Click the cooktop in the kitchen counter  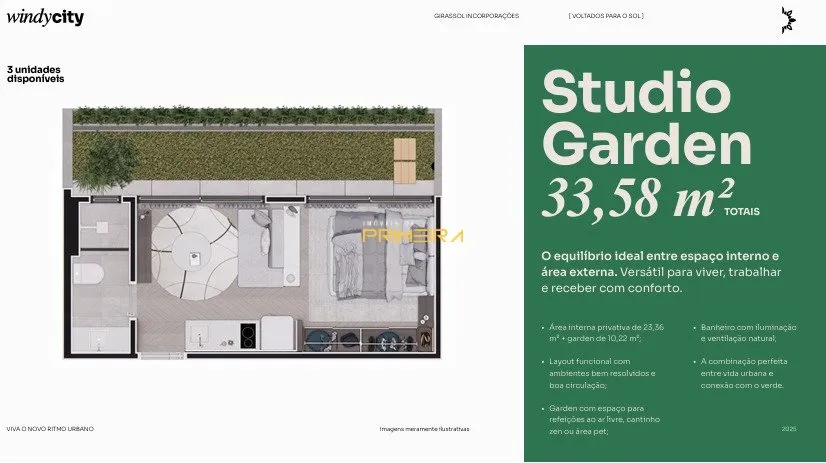coord(248,336)
